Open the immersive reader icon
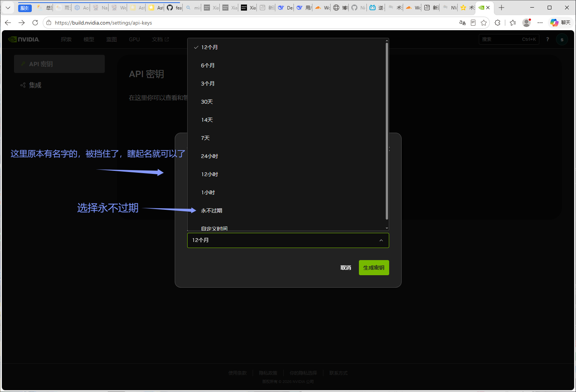This screenshot has height=392, width=576. point(473,23)
